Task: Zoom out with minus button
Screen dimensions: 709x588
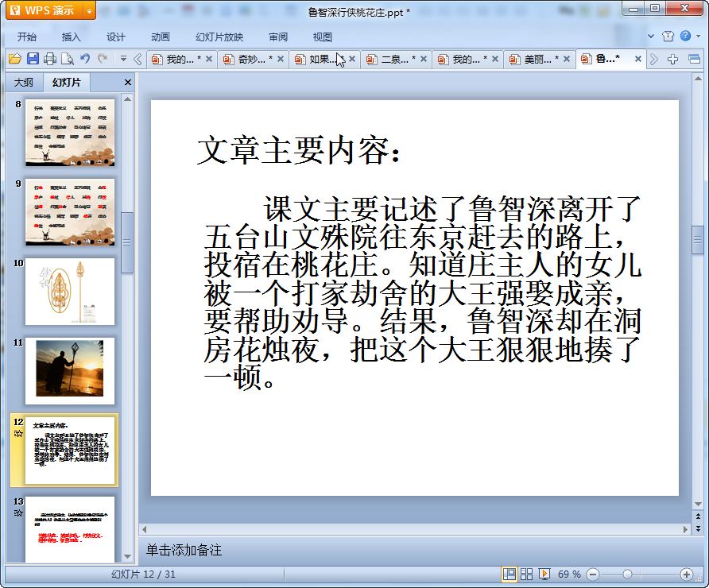Action: coord(593,574)
